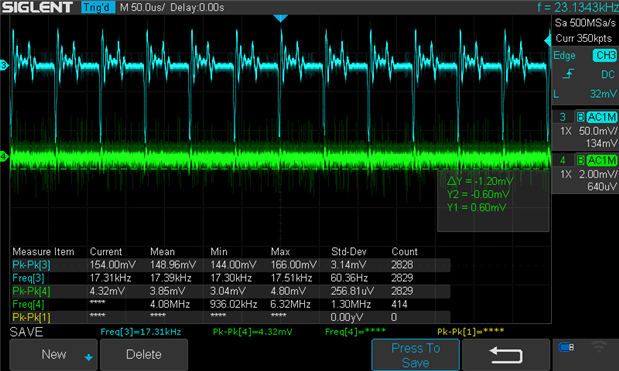This screenshot has width=619, height=371.
Task: Click the M 50.0us/ timebase readout
Action: [x=142, y=7]
